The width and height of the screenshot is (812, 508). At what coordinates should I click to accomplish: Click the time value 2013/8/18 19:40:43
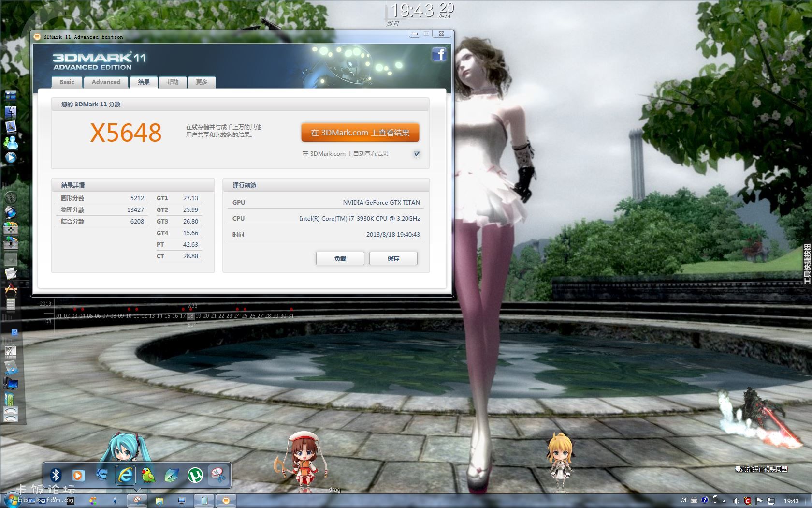[x=393, y=235]
